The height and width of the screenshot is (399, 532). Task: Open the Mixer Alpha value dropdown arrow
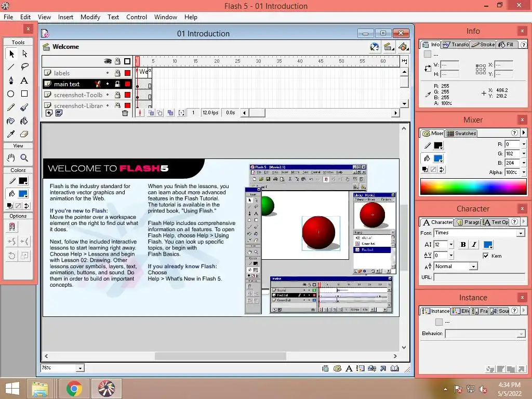click(x=524, y=172)
